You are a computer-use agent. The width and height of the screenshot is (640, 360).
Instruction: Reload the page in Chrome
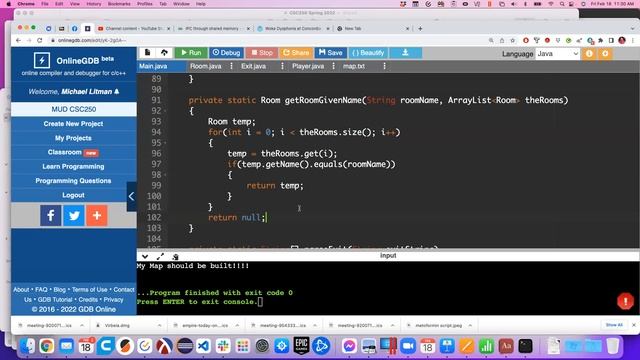pyautogui.click(x=40, y=40)
